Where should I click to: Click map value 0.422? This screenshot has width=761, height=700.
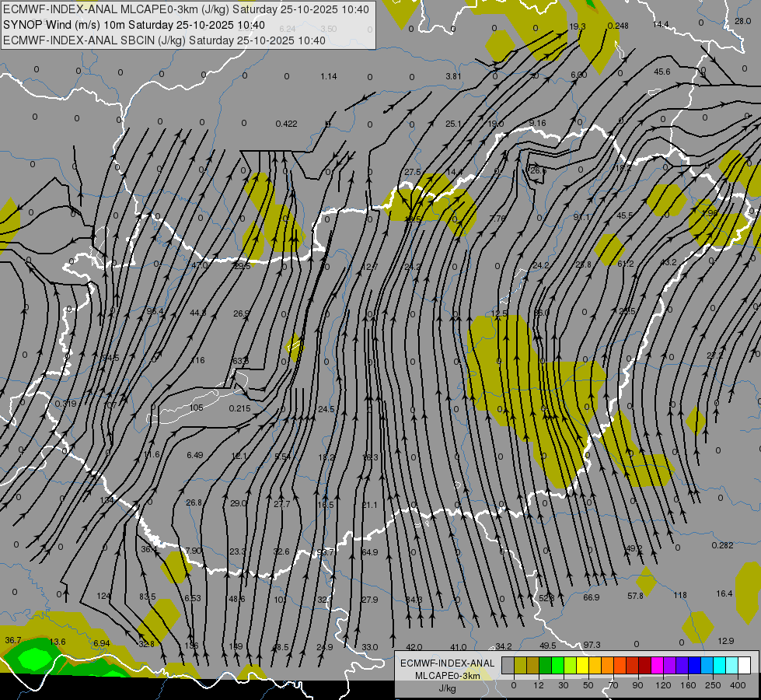(x=286, y=124)
